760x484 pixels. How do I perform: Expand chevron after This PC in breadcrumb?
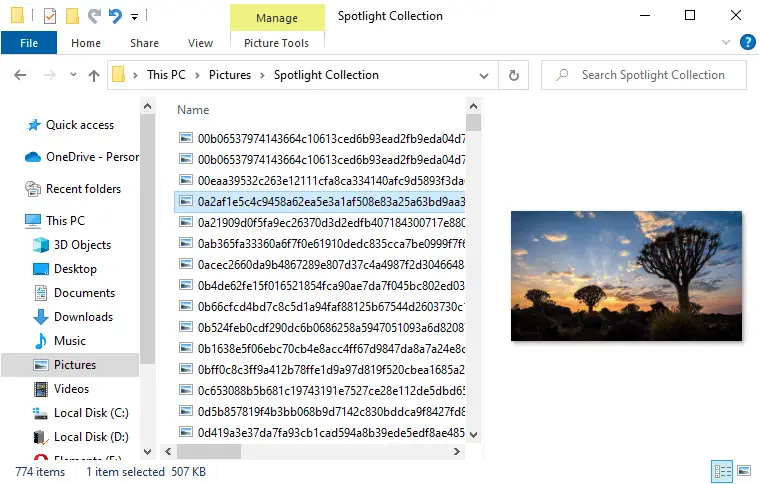tap(197, 75)
